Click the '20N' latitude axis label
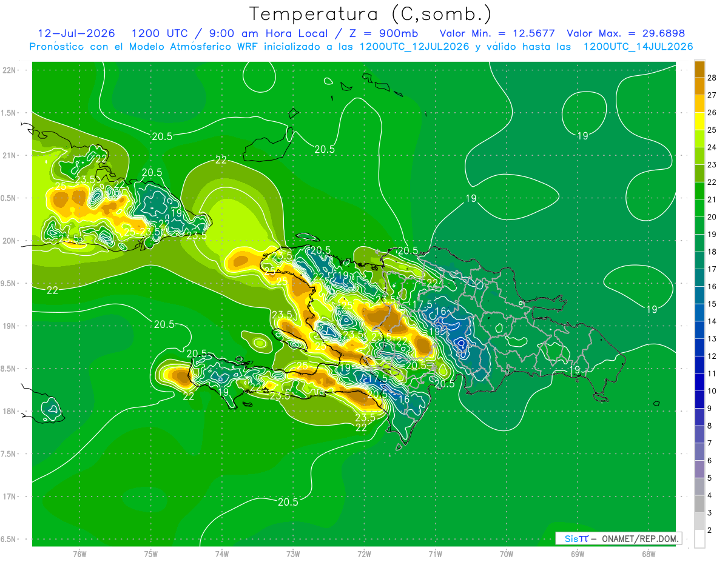728x562 pixels. click(10, 241)
